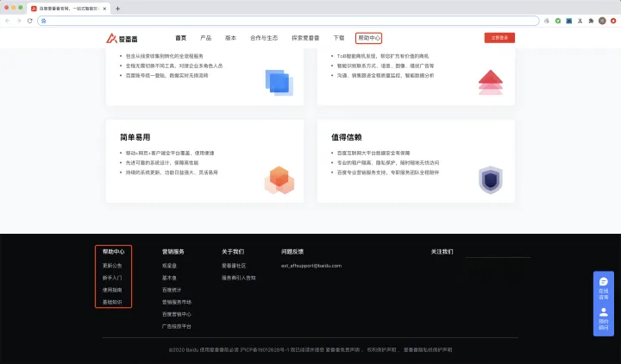Open the 百度统计 footer link
Image resolution: width=621 pixels, height=364 pixels.
172,290
